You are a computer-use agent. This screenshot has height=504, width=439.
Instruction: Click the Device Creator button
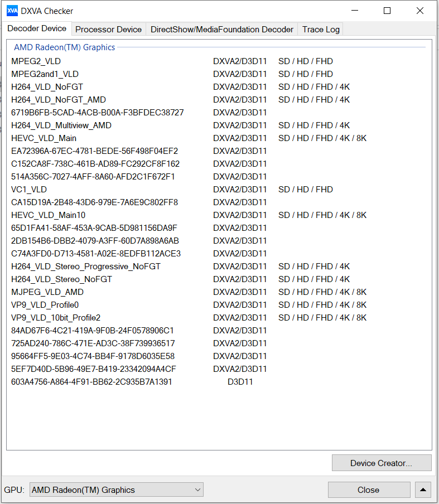381,463
